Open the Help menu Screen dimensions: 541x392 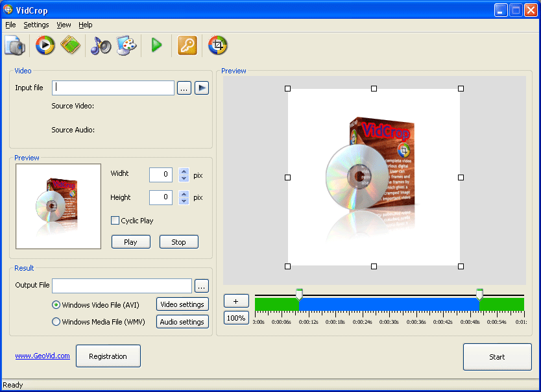(85, 25)
